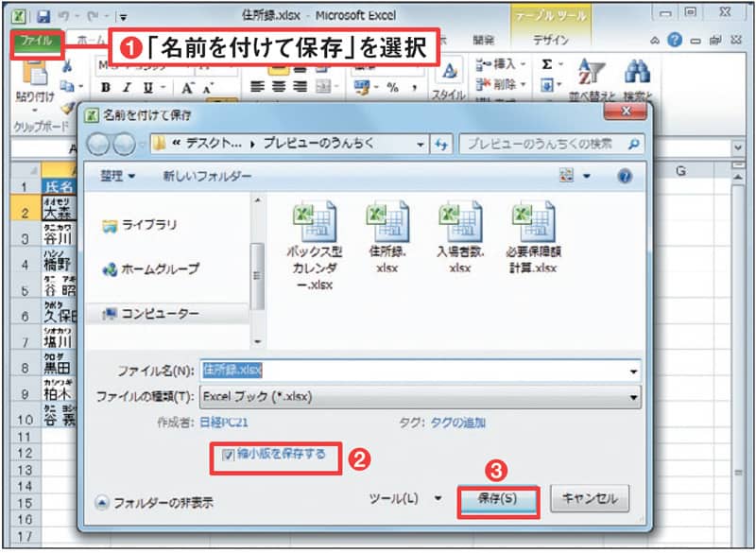Viewport: 756px width, 553px height.
Task: Click the dialog help icon beside view options
Action: pyautogui.click(x=624, y=177)
